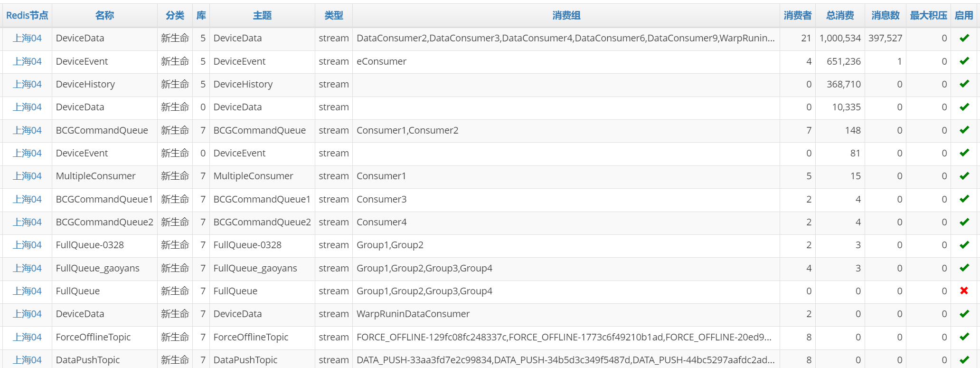Screen dimensions: 980x368
Task: Click the checkmark in DeviceEvent row totaling 81
Action: (x=964, y=153)
